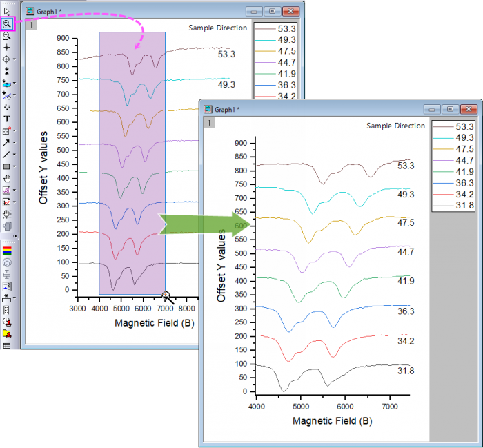Open the Rectangle tool dropdown arrow

tap(14, 166)
